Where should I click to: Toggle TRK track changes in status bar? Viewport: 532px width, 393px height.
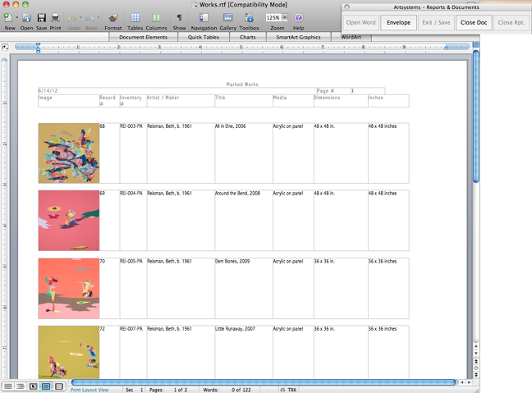pos(292,389)
